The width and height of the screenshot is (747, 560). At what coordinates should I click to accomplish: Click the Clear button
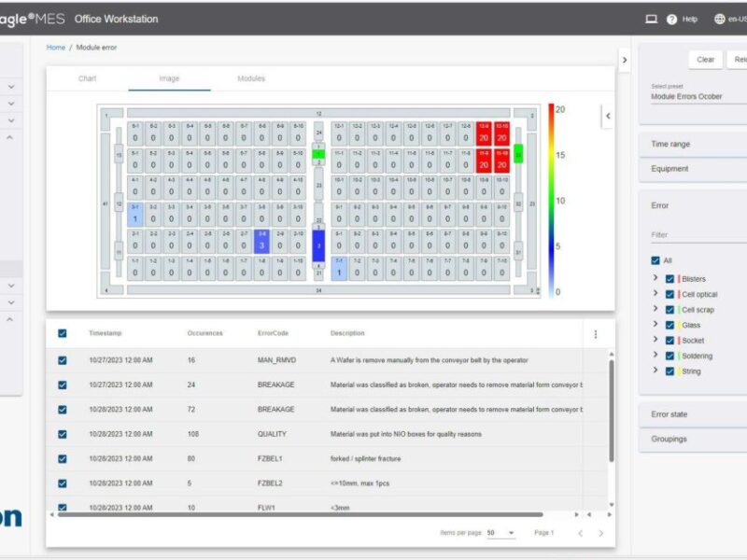point(706,60)
